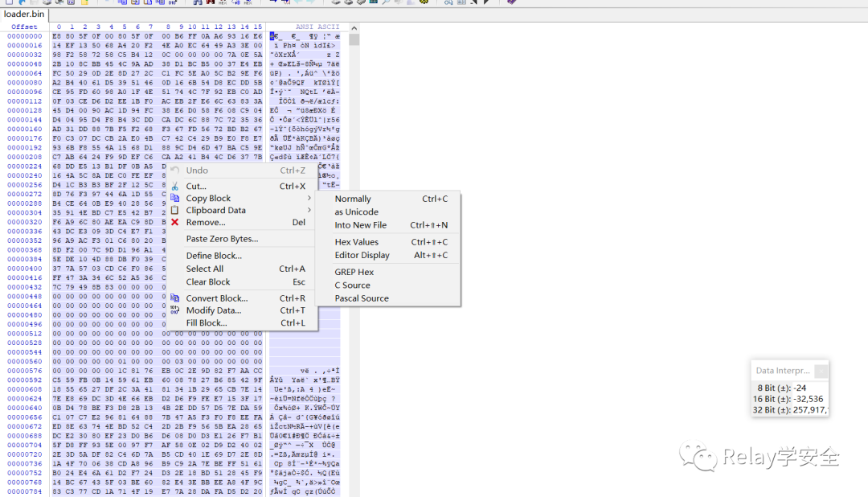Screen dimensions: 868x497
Task: Select Pascal Source in the submenu
Action: [x=362, y=298]
